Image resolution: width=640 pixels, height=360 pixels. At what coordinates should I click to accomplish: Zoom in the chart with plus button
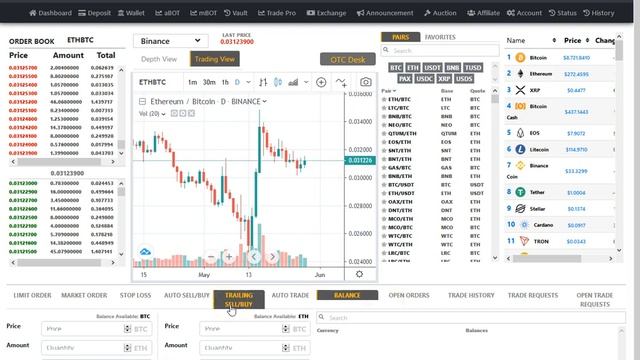click(229, 257)
